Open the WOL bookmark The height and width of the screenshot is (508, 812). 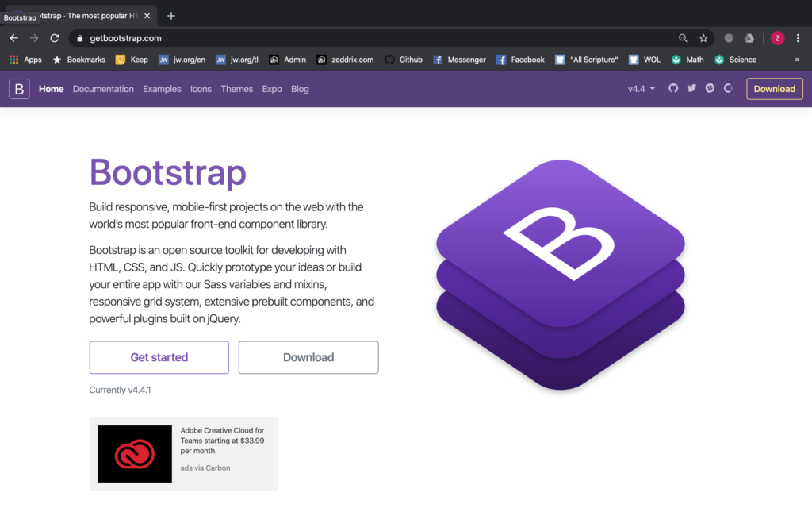click(x=644, y=60)
